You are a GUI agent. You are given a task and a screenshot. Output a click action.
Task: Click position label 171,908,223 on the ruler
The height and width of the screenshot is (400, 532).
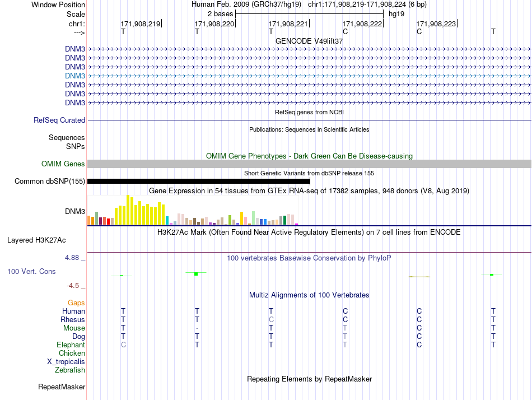436,24
